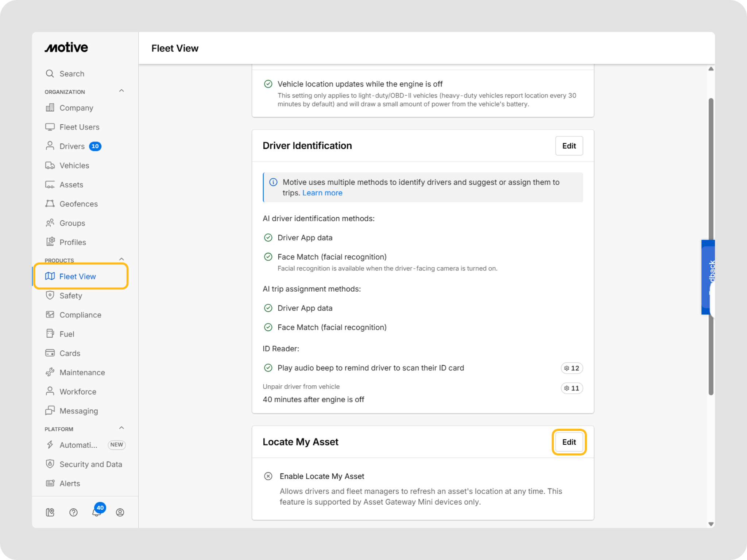Click the Messaging chat icon
This screenshot has width=747, height=560.
pos(50,411)
